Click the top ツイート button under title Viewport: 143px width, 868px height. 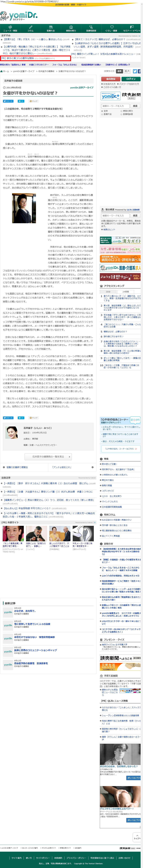click(x=8, y=101)
